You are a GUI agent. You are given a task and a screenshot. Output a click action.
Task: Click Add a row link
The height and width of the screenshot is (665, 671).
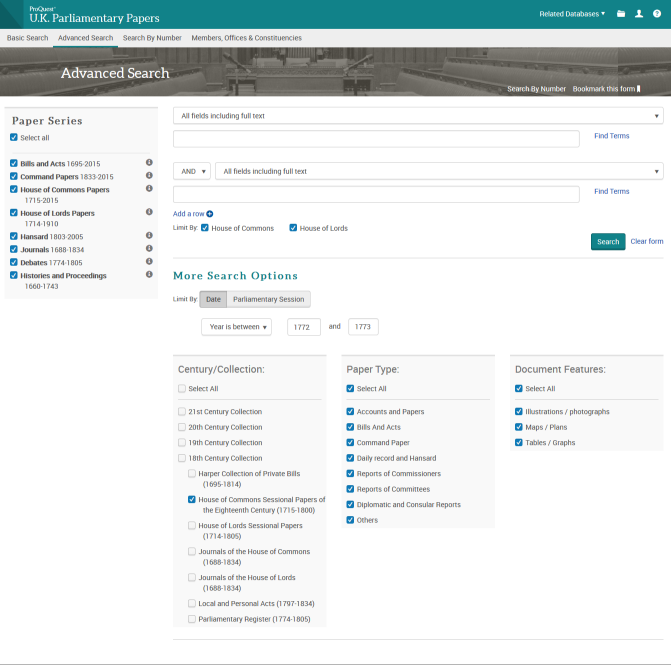point(193,214)
